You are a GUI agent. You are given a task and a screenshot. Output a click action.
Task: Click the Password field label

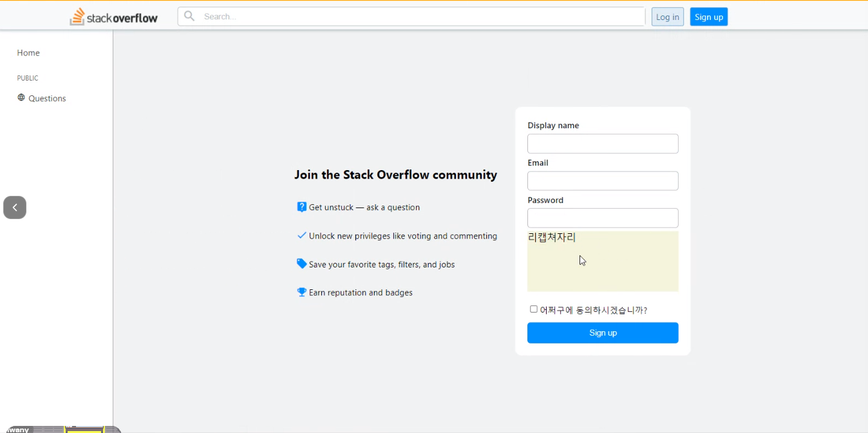545,200
